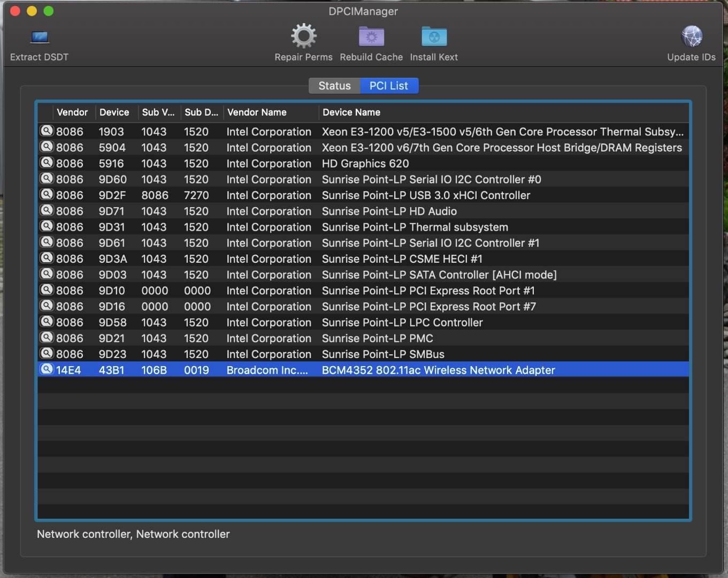This screenshot has width=728, height=578.
Task: Select the Sunrise Point-LP LPC Controller row
Action: (402, 323)
